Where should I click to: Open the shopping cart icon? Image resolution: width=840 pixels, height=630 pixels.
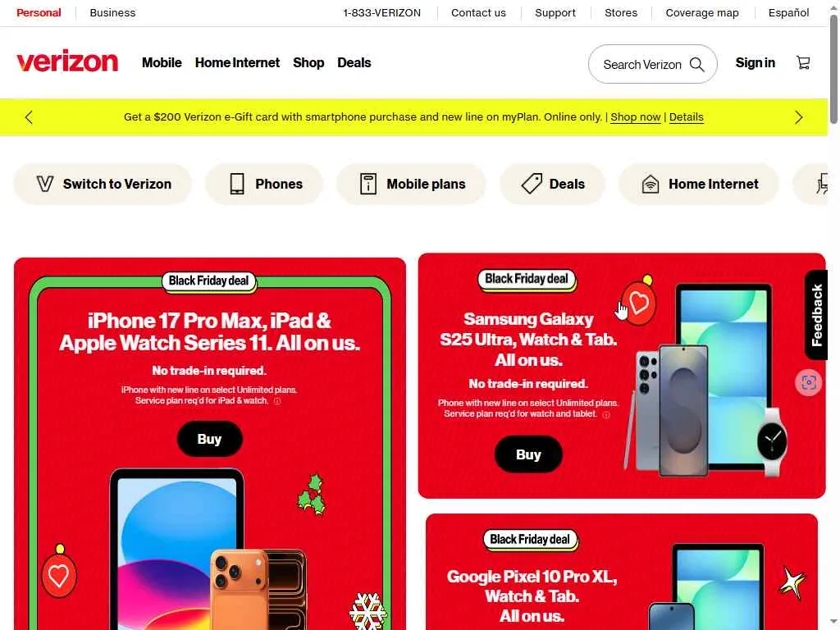(803, 62)
